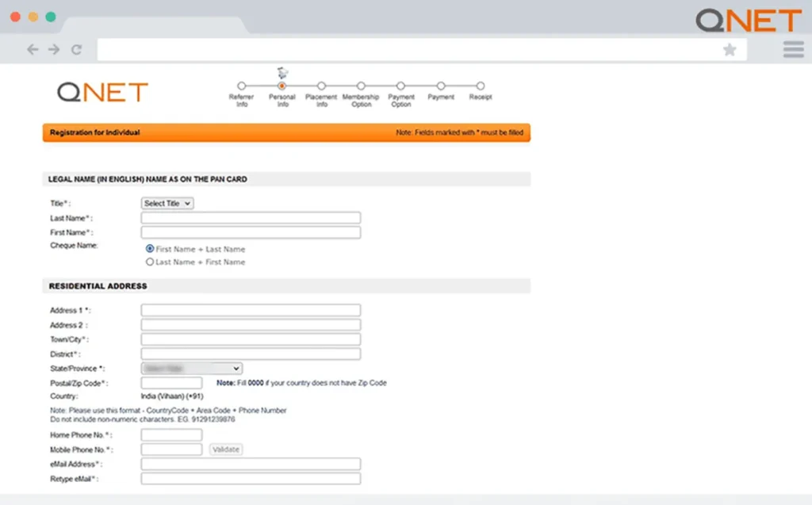The width and height of the screenshot is (812, 505).
Task: Refresh the registration page
Action: (76, 49)
